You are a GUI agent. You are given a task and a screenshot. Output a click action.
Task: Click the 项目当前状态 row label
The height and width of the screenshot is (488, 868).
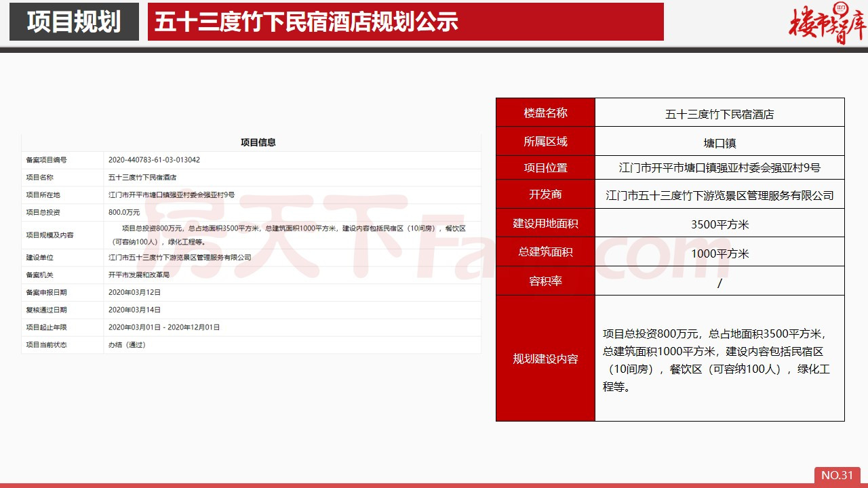tap(46, 344)
